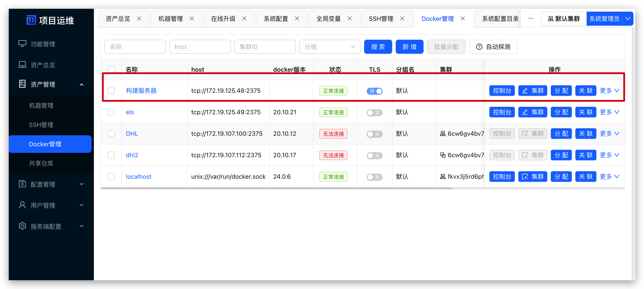Switch to the 机器管理 tab

coord(170,18)
